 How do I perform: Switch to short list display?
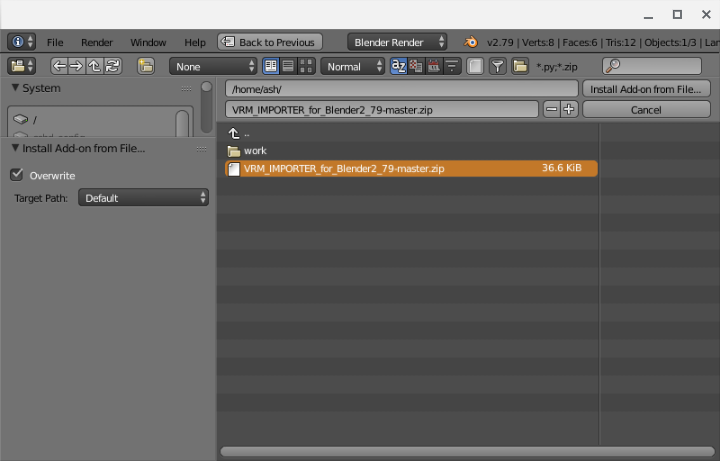[x=271, y=66]
